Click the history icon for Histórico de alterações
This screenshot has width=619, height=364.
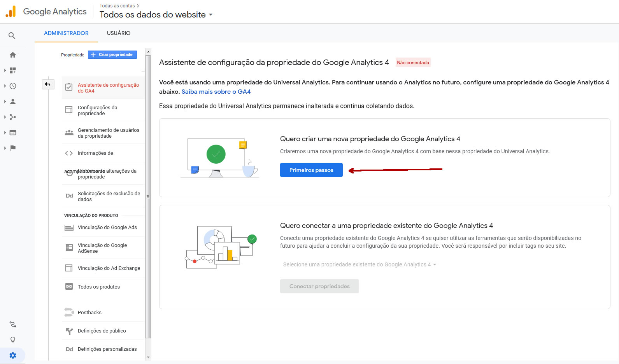[x=69, y=173]
